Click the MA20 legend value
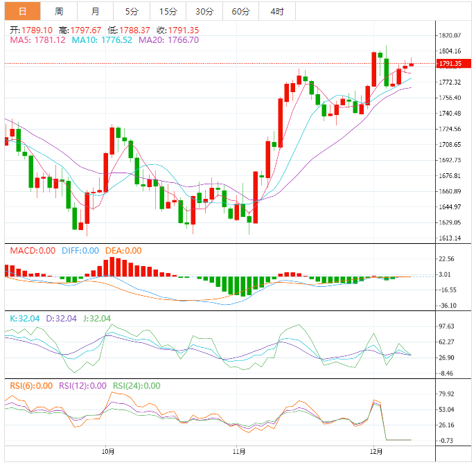The height and width of the screenshot is (467, 476). click(168, 40)
